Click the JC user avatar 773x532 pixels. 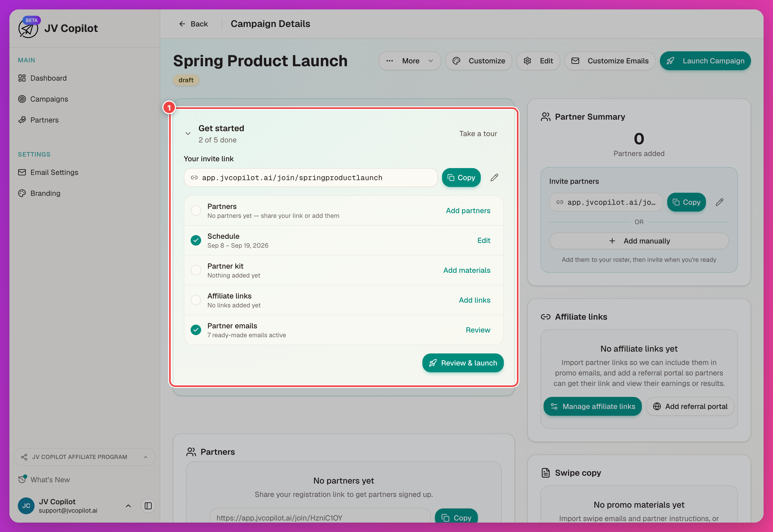click(26, 506)
